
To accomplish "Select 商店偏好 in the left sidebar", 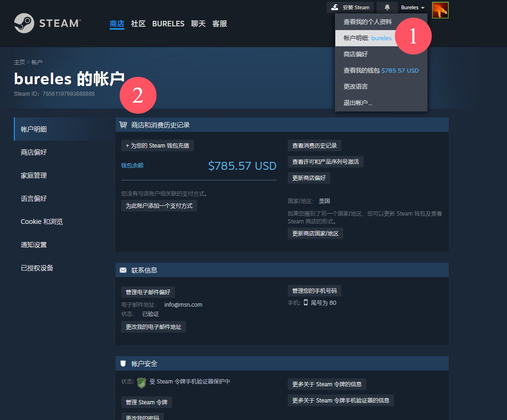I will tap(62, 152).
